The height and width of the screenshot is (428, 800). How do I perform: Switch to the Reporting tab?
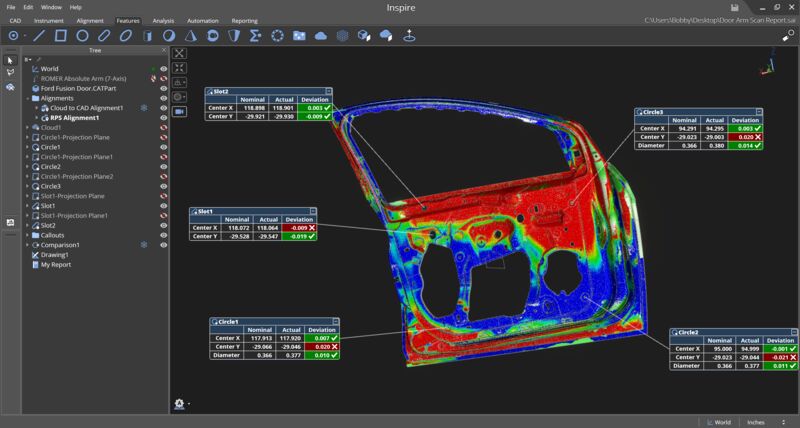(244, 21)
